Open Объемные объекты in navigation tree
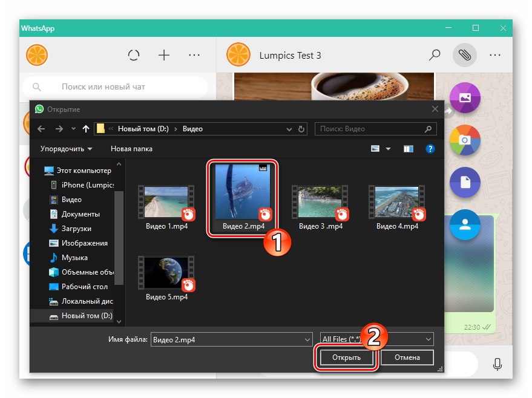This screenshot has height=398, width=532. [x=82, y=272]
